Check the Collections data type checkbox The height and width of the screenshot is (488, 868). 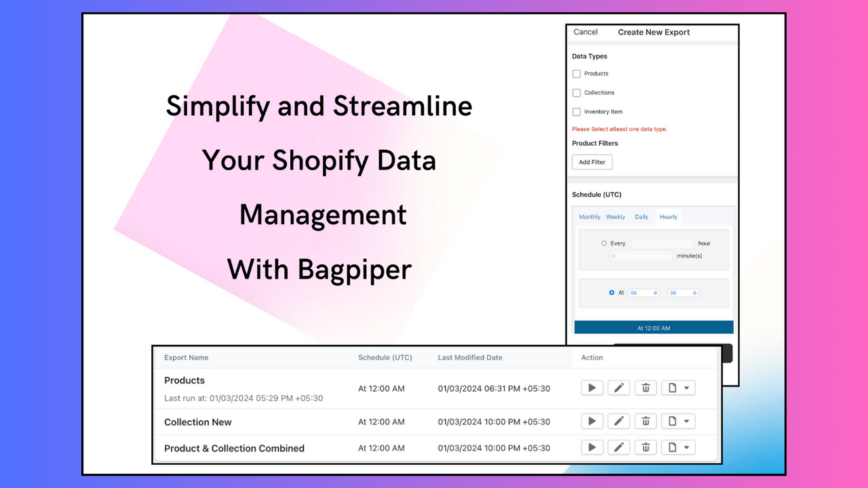pos(576,93)
